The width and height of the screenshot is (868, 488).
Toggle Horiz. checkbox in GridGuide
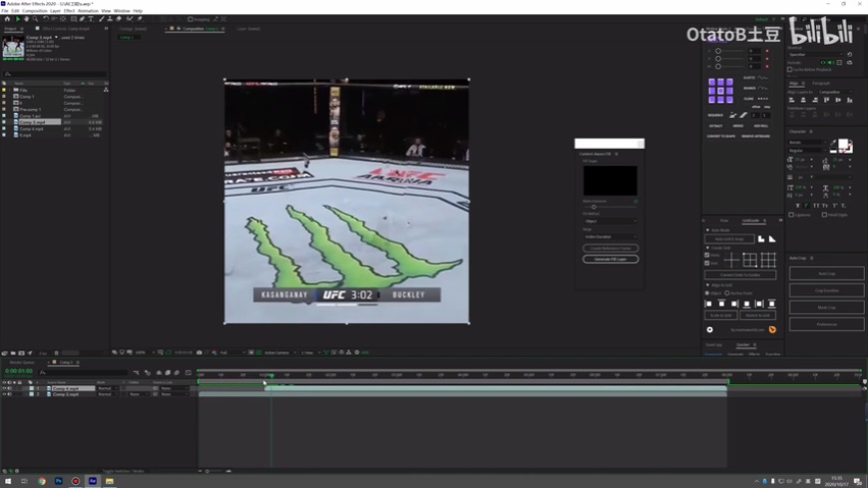tap(707, 254)
